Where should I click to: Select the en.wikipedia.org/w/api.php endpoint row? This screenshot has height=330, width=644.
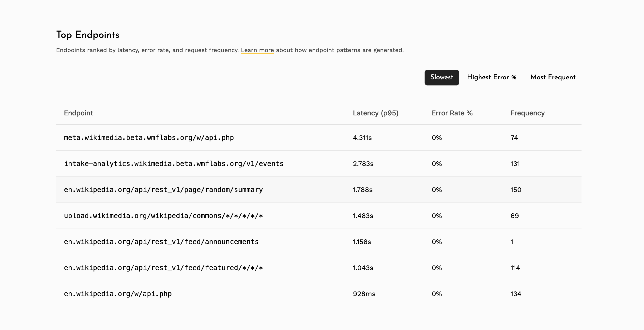pyautogui.click(x=118, y=294)
